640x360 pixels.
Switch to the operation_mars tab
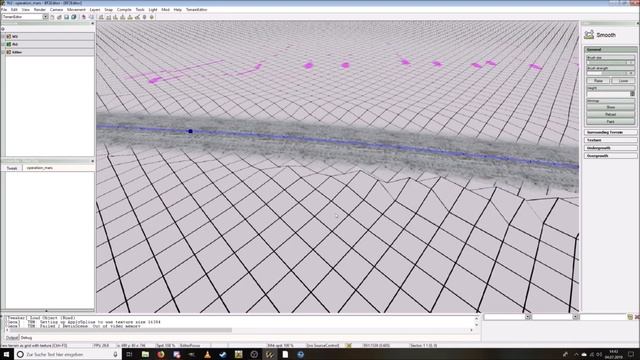coord(40,168)
